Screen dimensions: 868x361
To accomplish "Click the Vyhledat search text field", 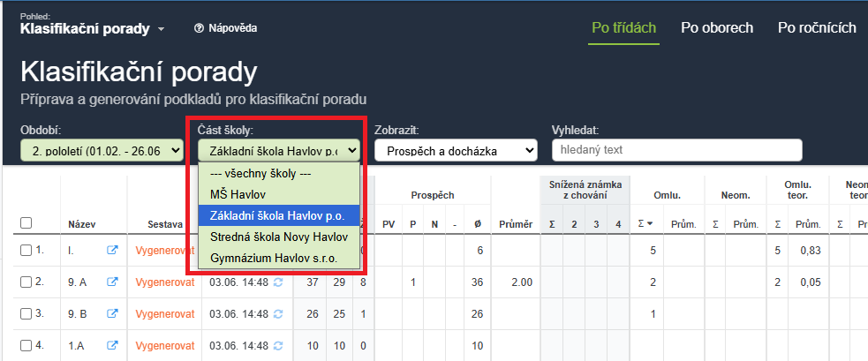I will tap(677, 150).
